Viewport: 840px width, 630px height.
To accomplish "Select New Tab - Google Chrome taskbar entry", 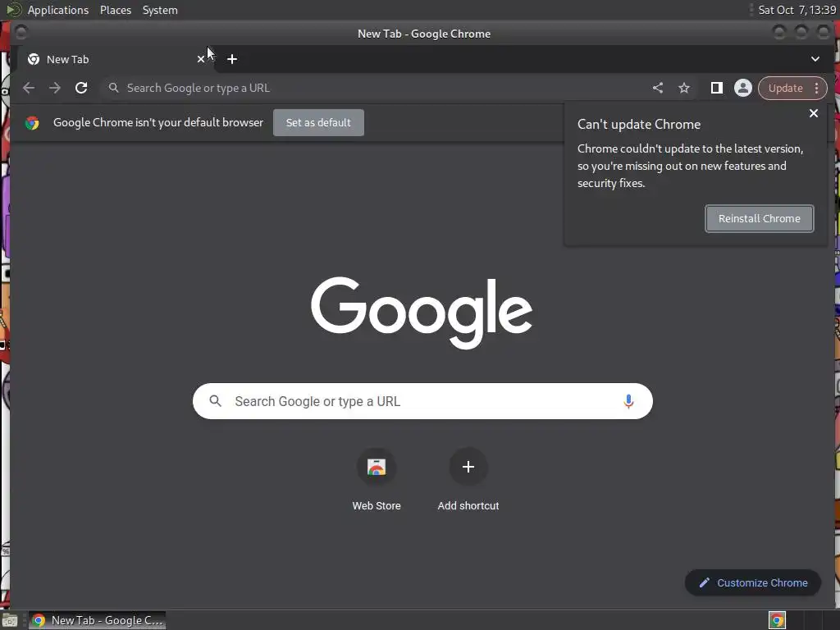I will (97, 620).
